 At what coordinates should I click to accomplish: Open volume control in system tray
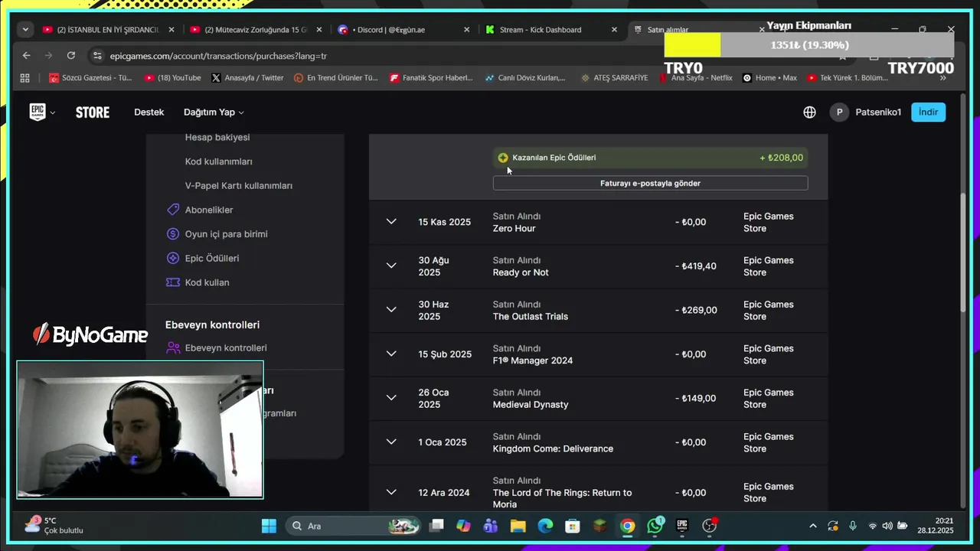[x=887, y=526]
